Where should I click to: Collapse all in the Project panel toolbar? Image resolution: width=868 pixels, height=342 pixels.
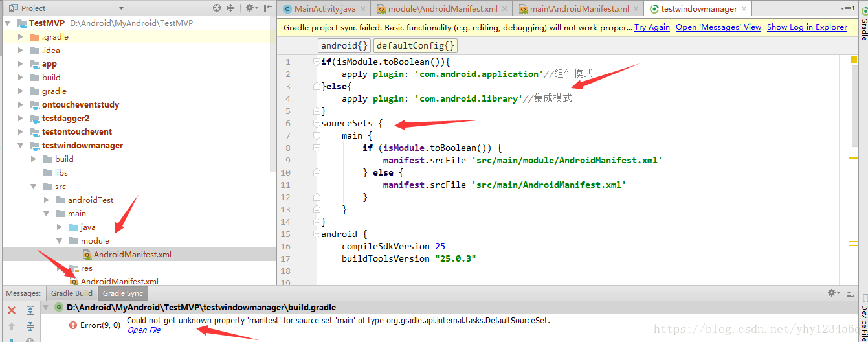[231, 8]
